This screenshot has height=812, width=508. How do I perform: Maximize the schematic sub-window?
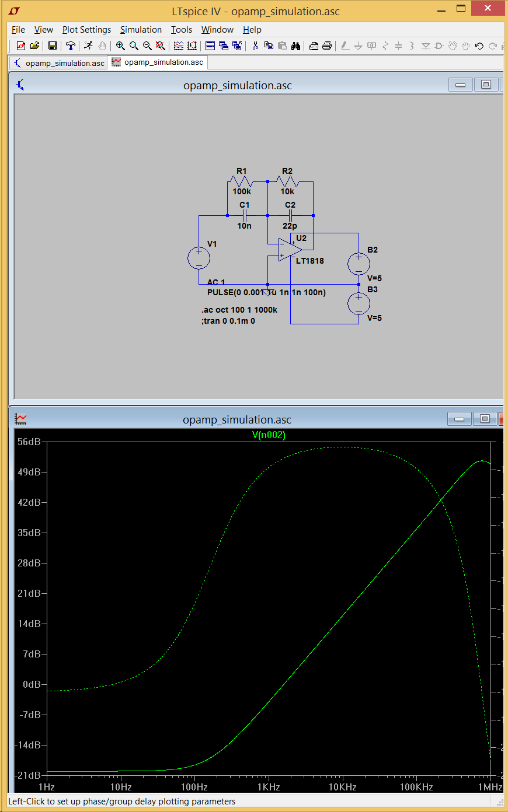(x=486, y=85)
